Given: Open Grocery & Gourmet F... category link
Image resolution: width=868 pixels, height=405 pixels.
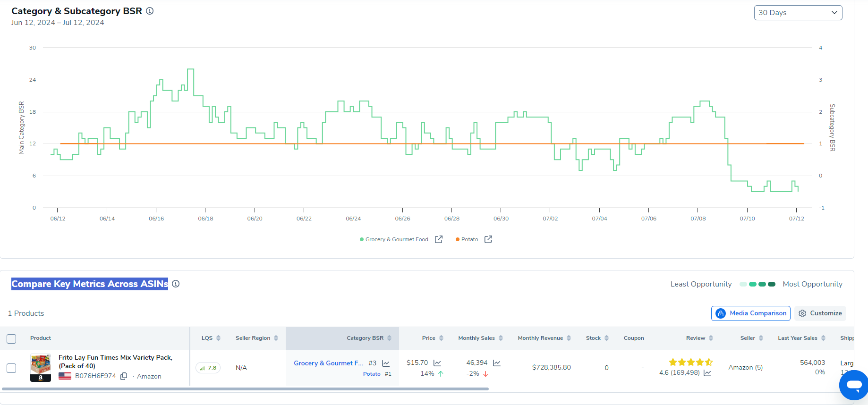Looking at the screenshot, I should click(x=328, y=363).
